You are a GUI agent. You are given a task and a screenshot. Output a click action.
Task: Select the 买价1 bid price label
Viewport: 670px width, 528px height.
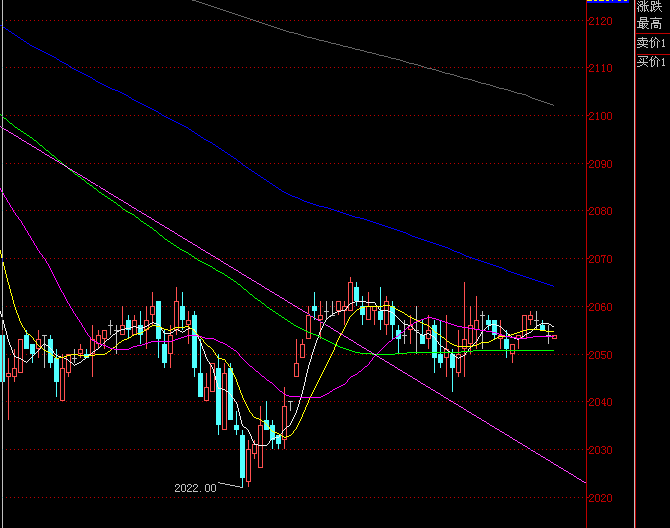click(x=651, y=62)
